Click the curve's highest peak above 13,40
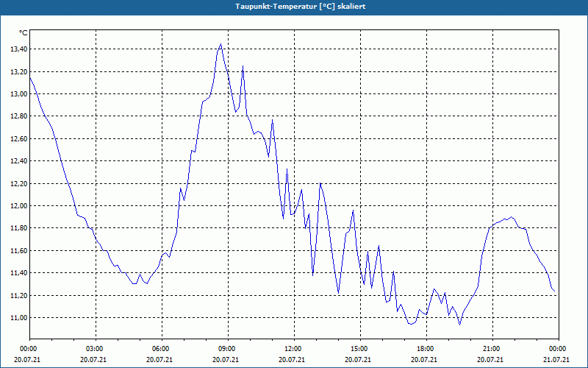Image resolution: width=588 pixels, height=368 pixels. point(221,44)
